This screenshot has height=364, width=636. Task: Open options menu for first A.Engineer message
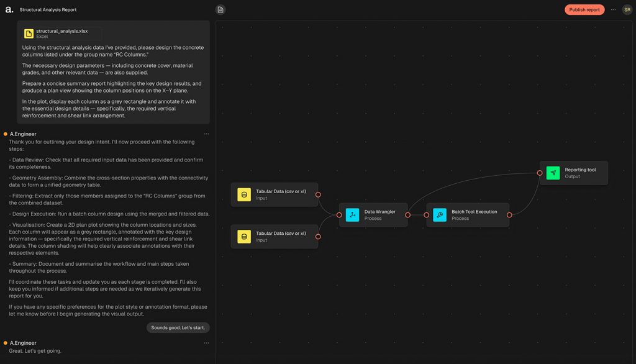point(206,134)
